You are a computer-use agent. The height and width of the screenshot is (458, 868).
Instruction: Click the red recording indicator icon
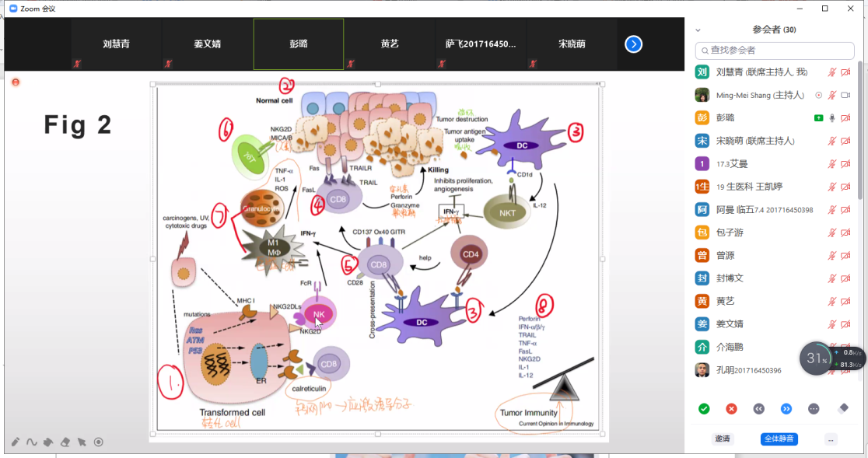(16, 82)
